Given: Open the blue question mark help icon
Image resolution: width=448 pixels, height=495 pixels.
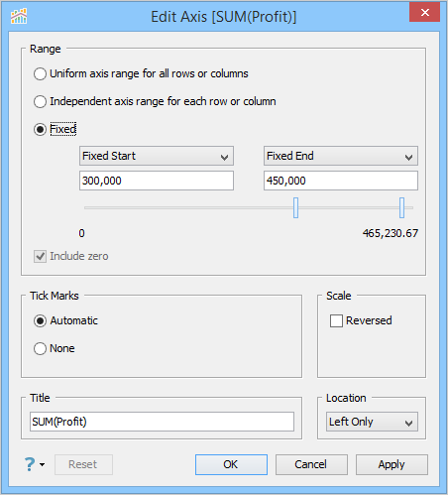Looking at the screenshot, I should point(30,464).
